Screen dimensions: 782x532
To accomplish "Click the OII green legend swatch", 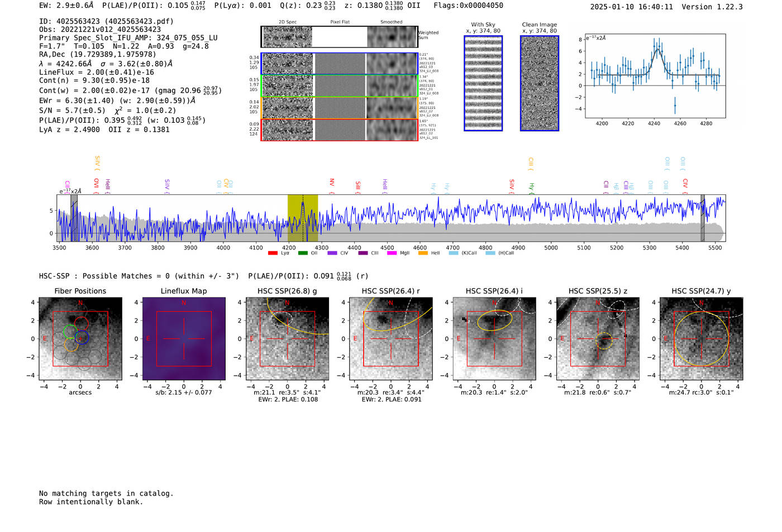I will (303, 253).
